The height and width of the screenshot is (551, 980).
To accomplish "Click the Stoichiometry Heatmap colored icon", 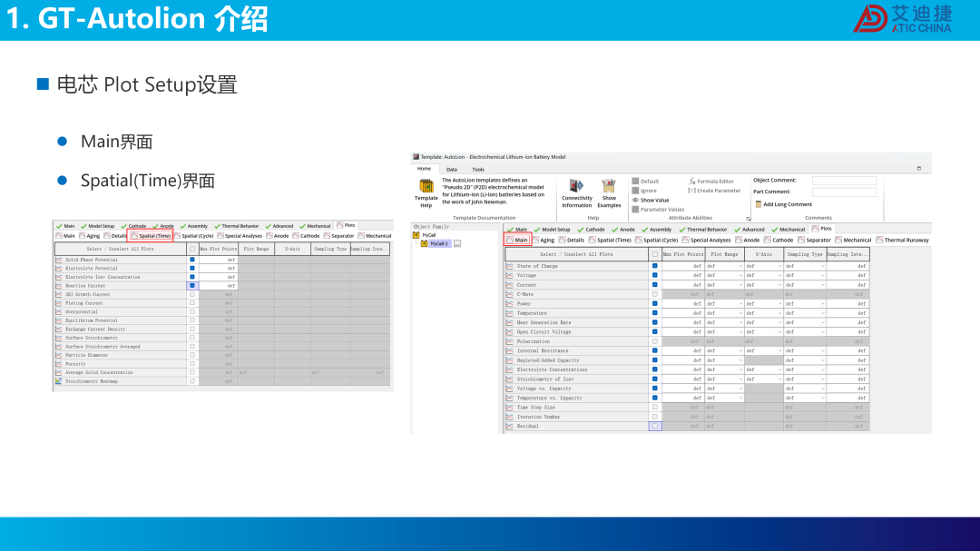I will coord(59,381).
